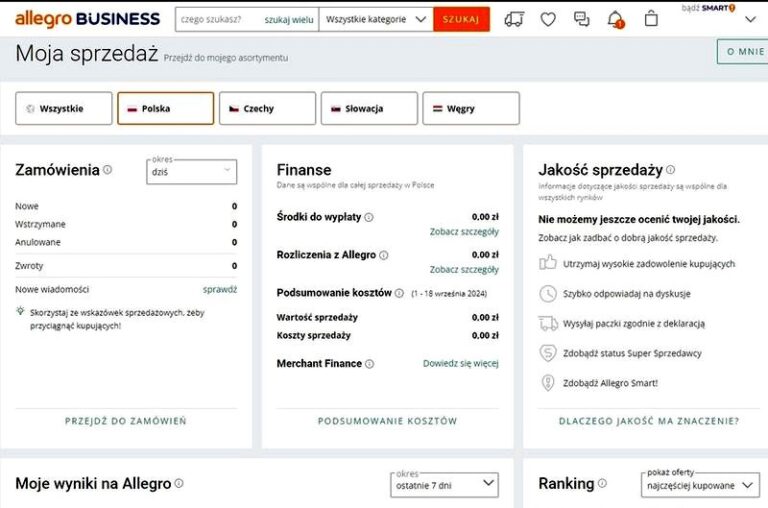This screenshot has height=508, width=768.
Task: Open the delivery truck icon in header
Action: 514,19
